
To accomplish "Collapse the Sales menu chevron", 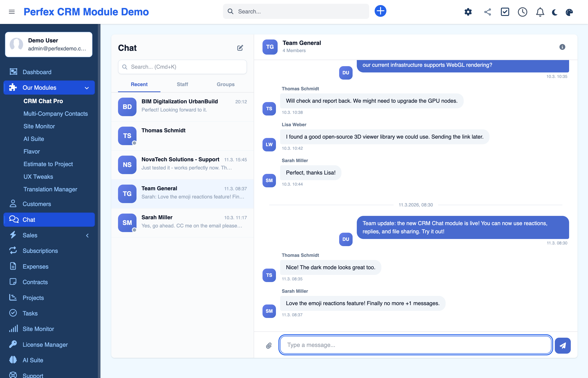I will pos(87,235).
